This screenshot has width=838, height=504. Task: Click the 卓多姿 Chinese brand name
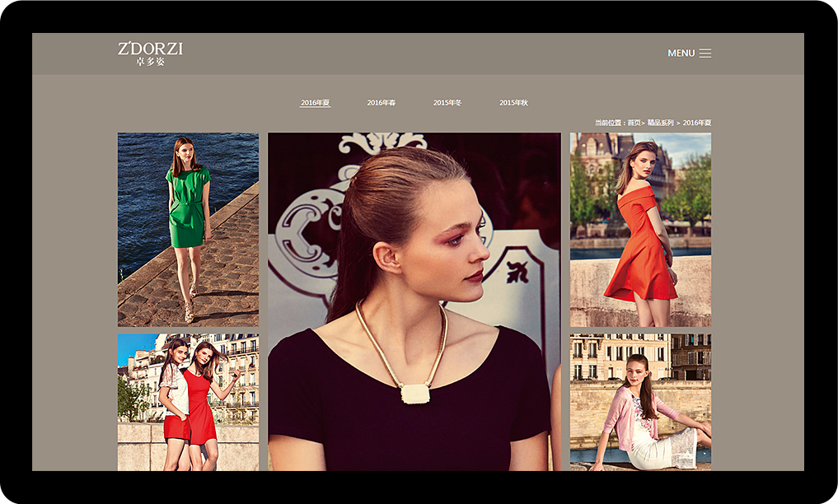click(x=150, y=62)
